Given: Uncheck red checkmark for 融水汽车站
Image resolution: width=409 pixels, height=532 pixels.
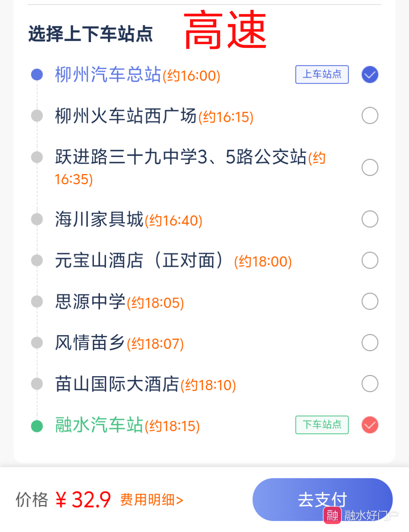Looking at the screenshot, I should pyautogui.click(x=370, y=425).
